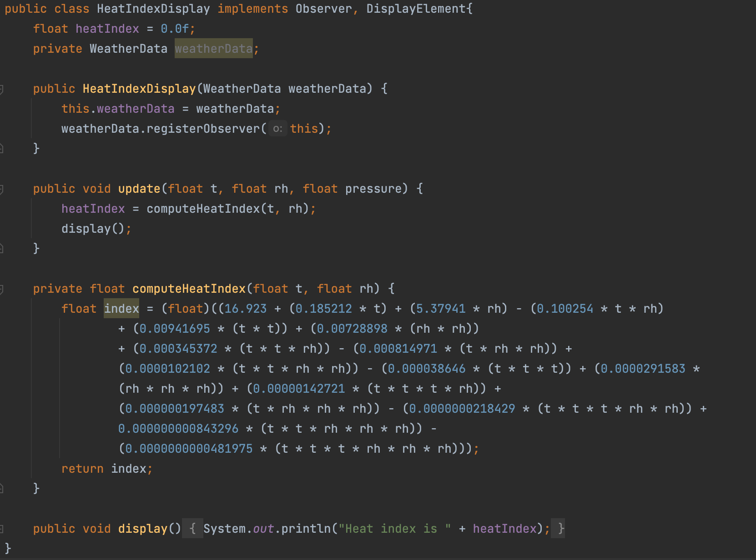Click computeHeatIndex in private method declaration
Screen dimensions: 756x560
click(189, 289)
